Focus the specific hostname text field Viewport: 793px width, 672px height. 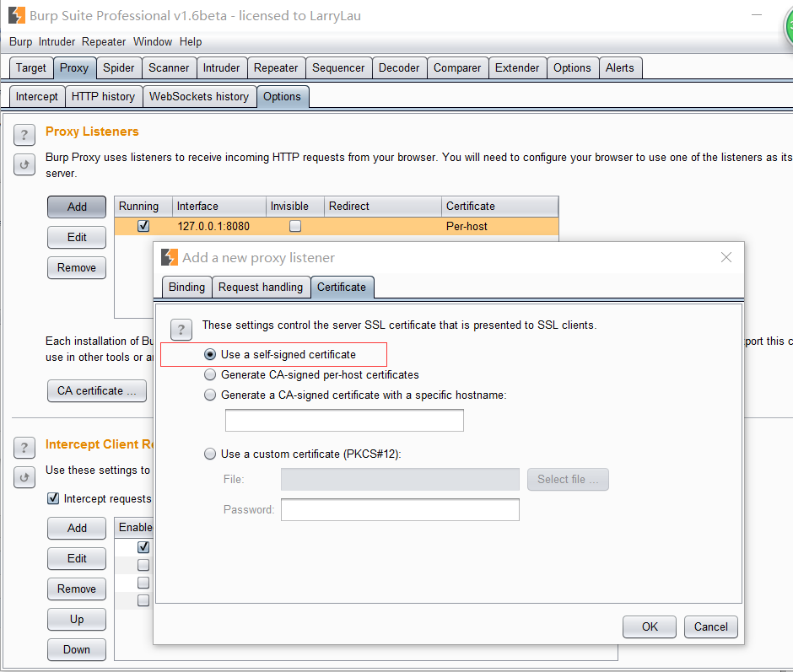click(344, 421)
